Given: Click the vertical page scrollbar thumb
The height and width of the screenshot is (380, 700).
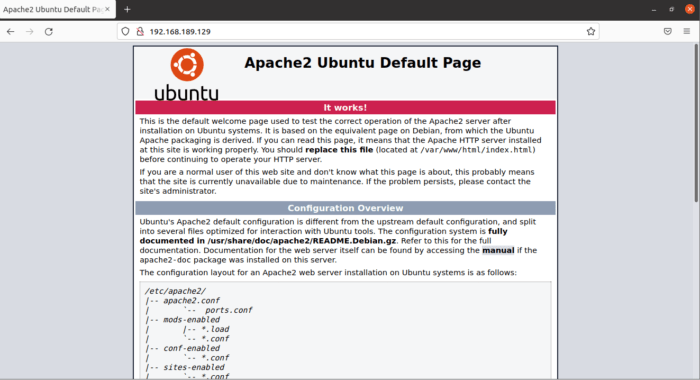Looking at the screenshot, I should (x=696, y=123).
